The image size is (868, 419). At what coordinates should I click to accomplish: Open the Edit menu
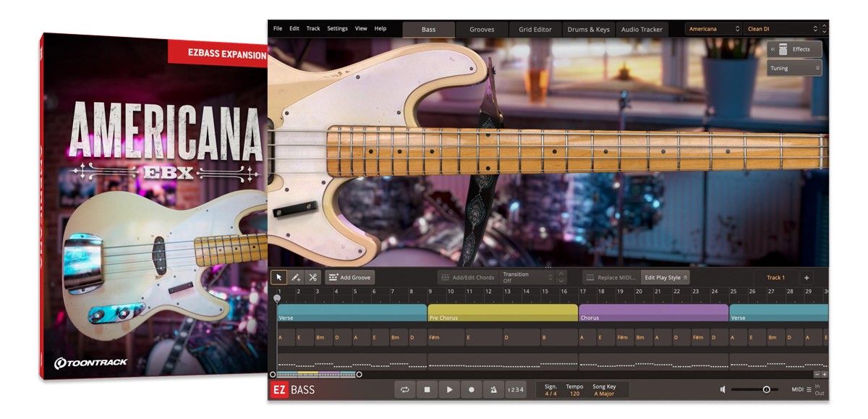pyautogui.click(x=294, y=29)
